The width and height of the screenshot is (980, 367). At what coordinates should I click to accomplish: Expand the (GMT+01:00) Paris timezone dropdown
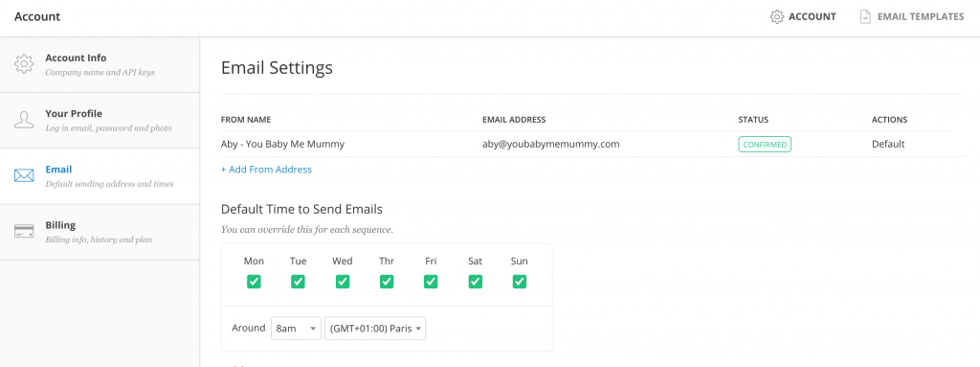click(x=375, y=328)
